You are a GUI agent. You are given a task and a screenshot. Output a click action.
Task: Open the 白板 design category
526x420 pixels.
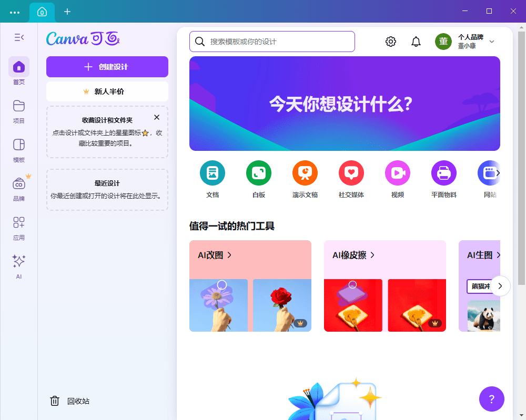[259, 179]
